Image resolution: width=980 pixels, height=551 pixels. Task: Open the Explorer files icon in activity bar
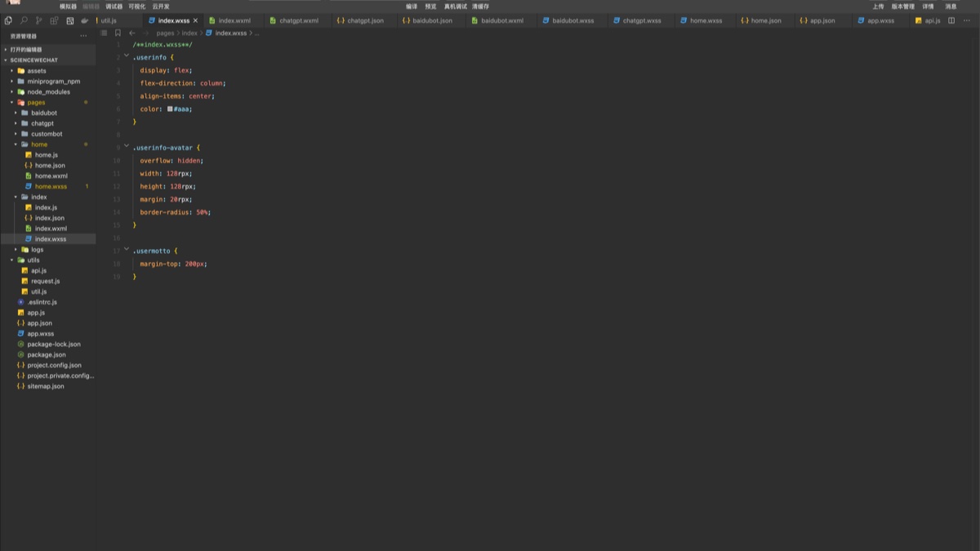[x=8, y=20]
